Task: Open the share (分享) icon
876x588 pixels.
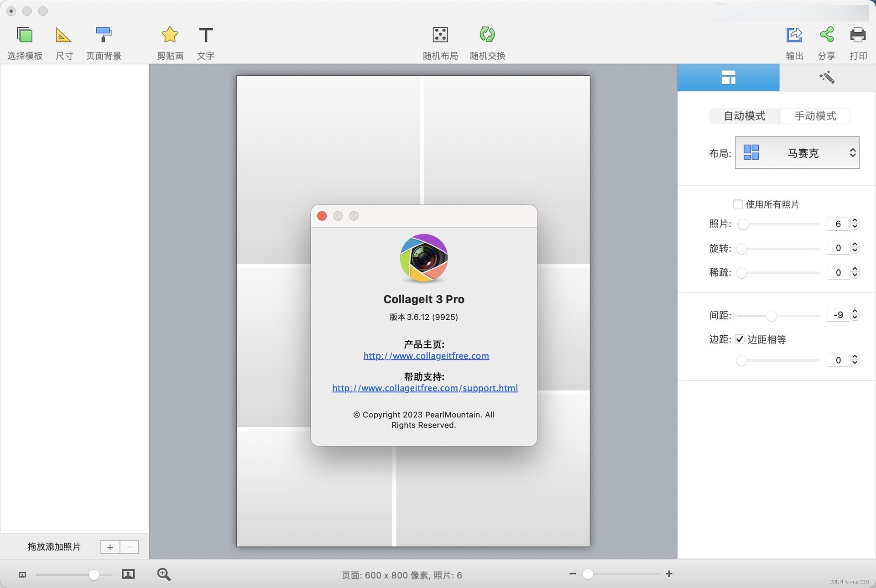Action: pyautogui.click(x=826, y=35)
